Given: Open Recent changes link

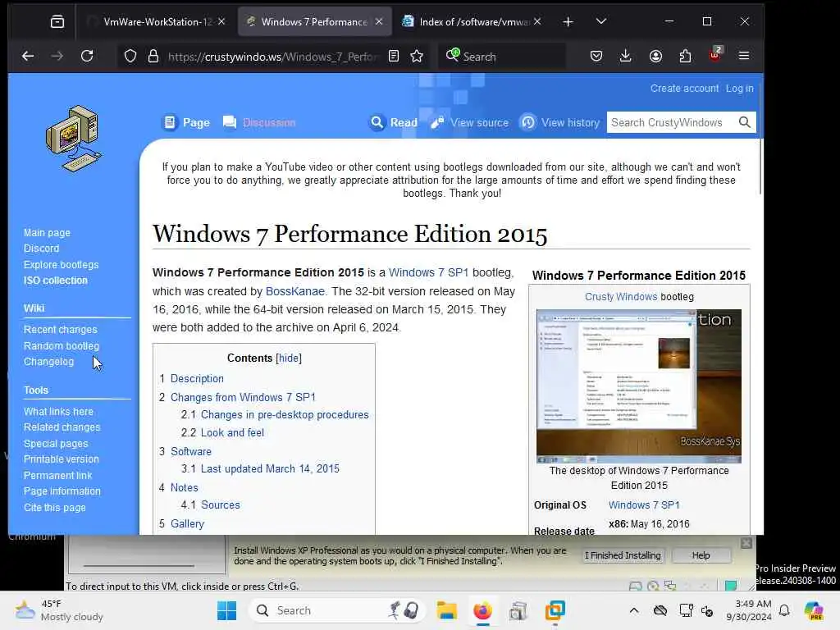Looking at the screenshot, I should point(60,330).
